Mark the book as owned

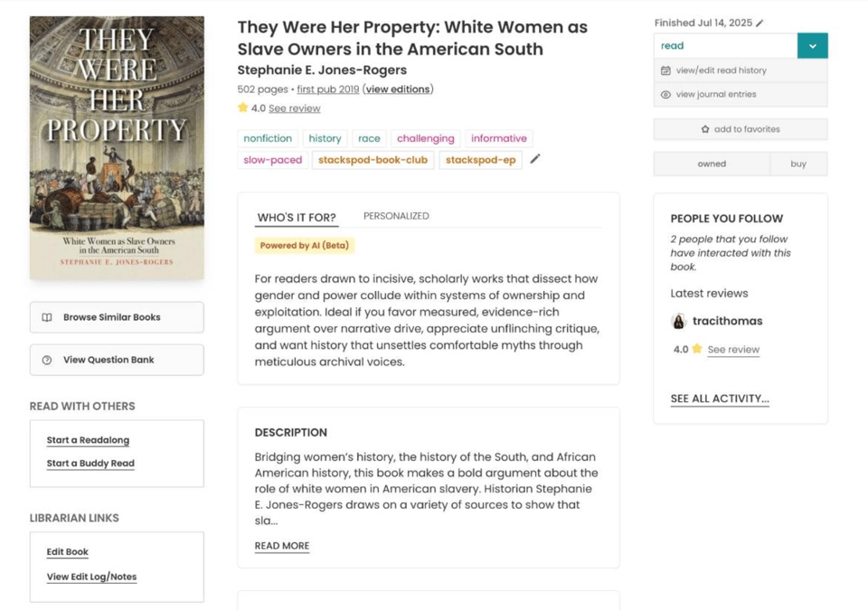[712, 163]
